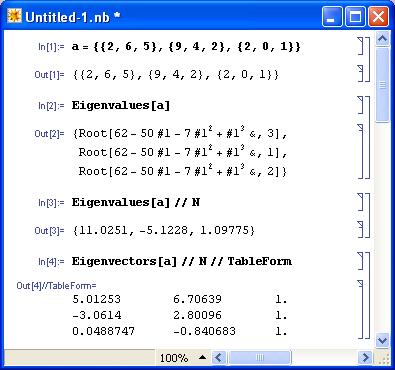Select the In[2] Eigenvalues cell bracket

click(361, 105)
